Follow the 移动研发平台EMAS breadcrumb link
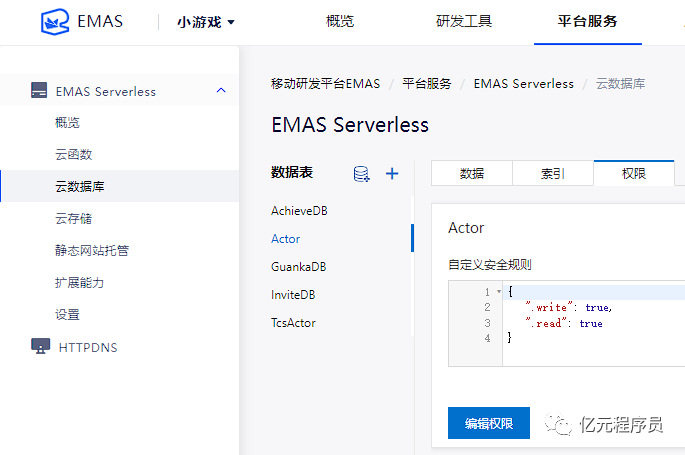The height and width of the screenshot is (455, 685). 325,83
